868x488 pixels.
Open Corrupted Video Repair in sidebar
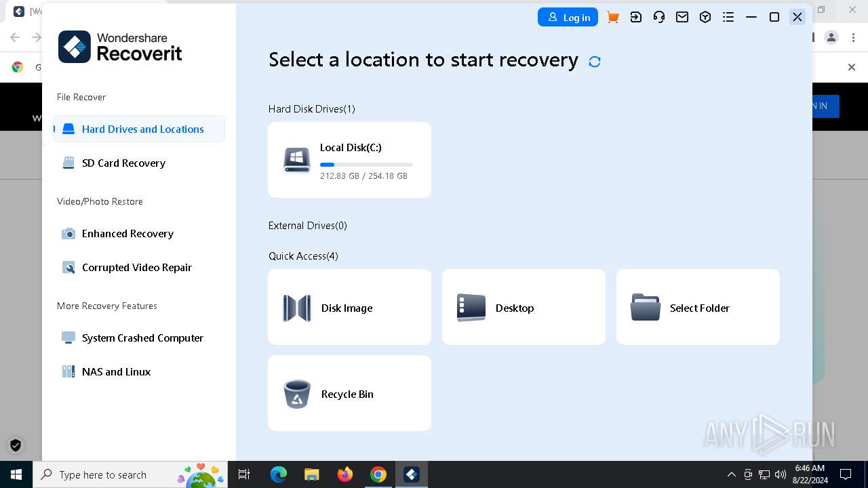click(139, 267)
